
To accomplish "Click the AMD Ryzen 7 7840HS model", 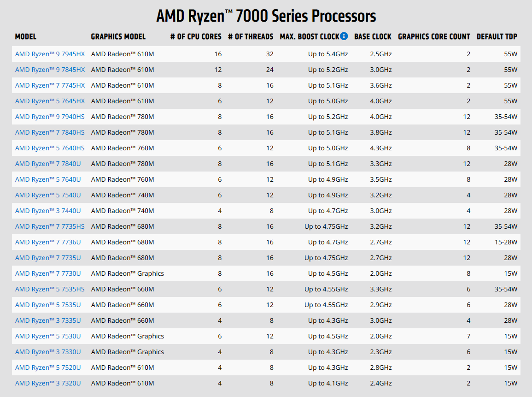I will (50, 132).
